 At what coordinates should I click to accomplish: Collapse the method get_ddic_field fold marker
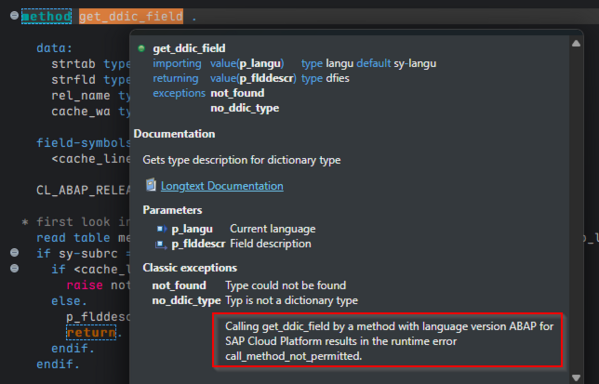14,15
